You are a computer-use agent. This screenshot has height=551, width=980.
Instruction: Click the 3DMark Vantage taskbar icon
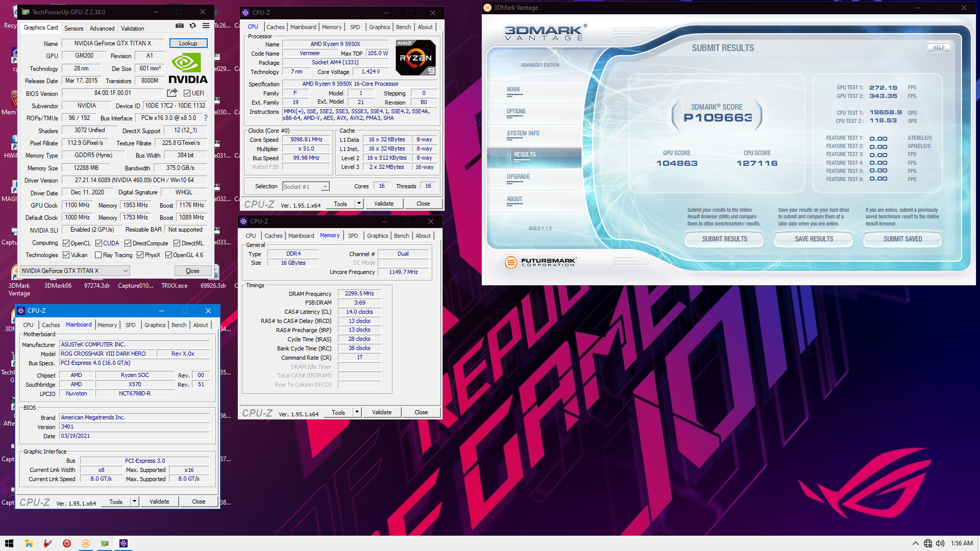pos(86,543)
